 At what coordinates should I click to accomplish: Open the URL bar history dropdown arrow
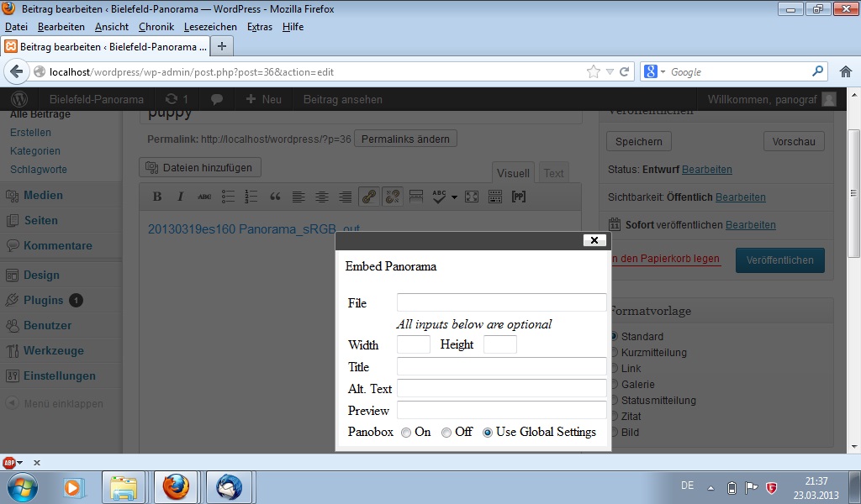[610, 72]
